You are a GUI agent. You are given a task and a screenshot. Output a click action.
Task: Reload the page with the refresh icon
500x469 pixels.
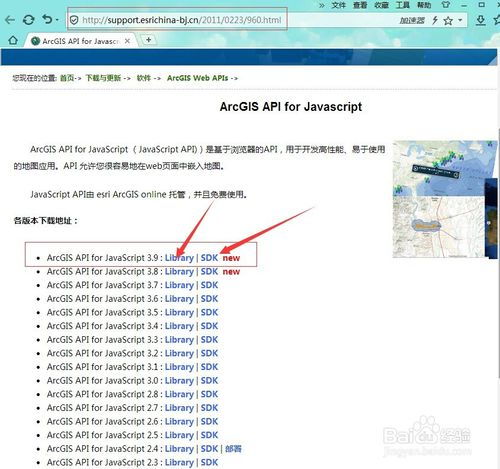pos(29,20)
